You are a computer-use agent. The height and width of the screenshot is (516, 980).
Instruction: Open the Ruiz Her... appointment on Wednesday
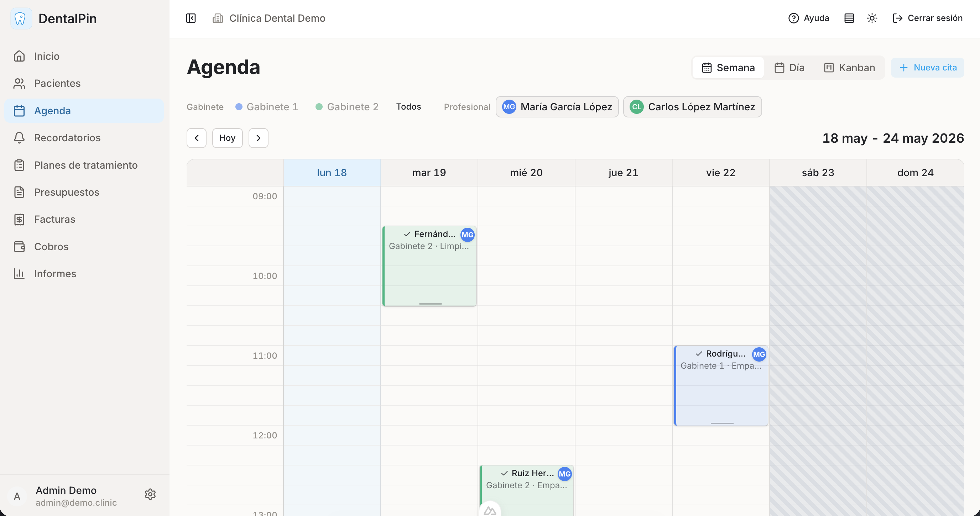pyautogui.click(x=527, y=490)
